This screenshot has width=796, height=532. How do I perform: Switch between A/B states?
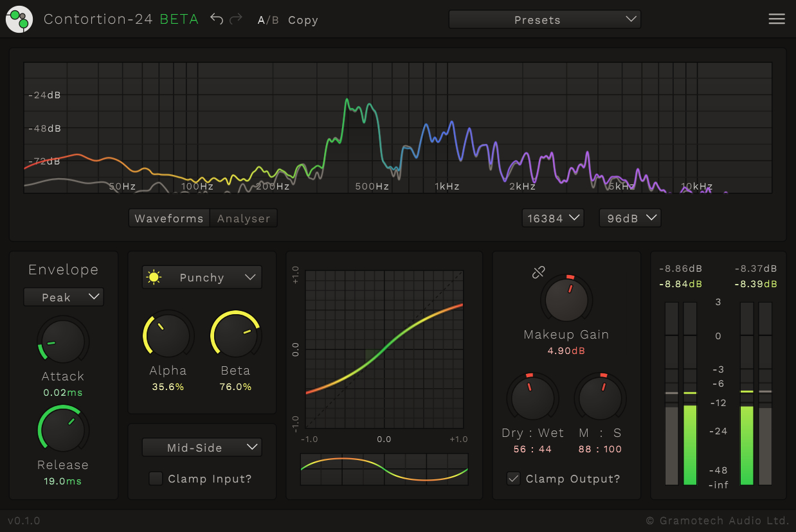[x=268, y=20]
